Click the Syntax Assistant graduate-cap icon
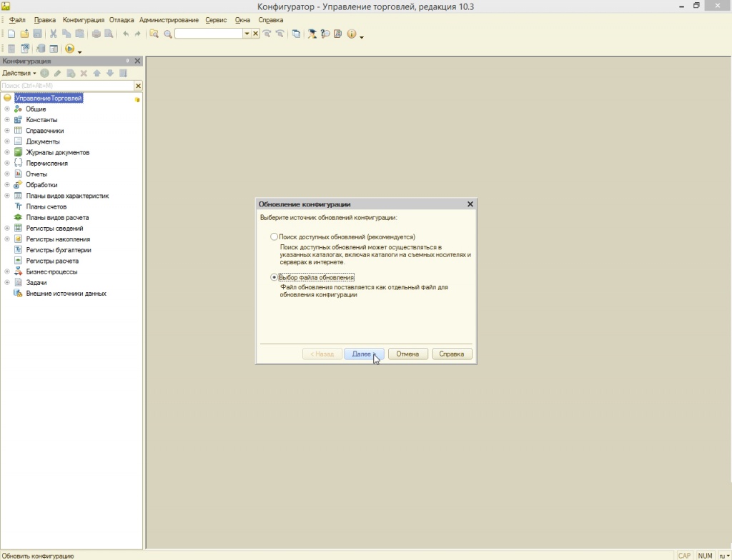The width and height of the screenshot is (732, 560). tap(312, 34)
